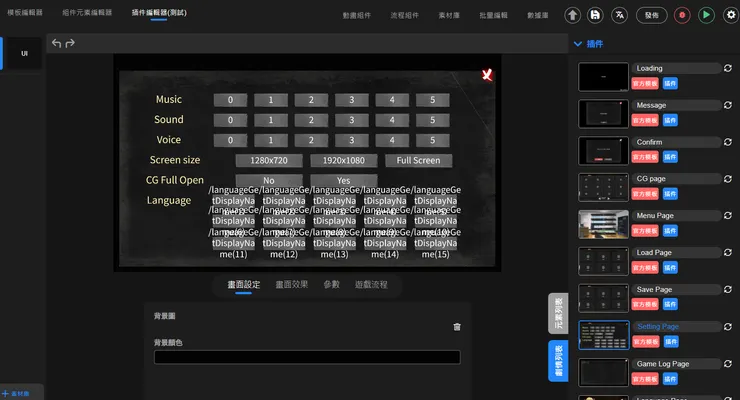Image resolution: width=740 pixels, height=400 pixels.
Task: Refresh the Loading plugin
Action: coord(728,68)
